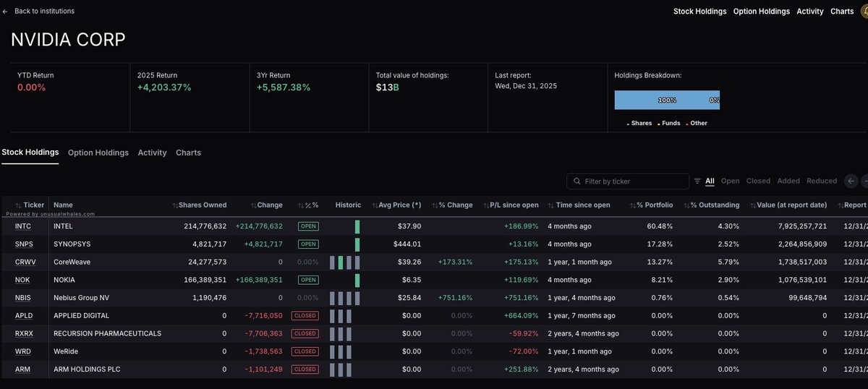The height and width of the screenshot is (389, 868).
Task: Sort by the ½% column header
Action: pyautogui.click(x=308, y=205)
